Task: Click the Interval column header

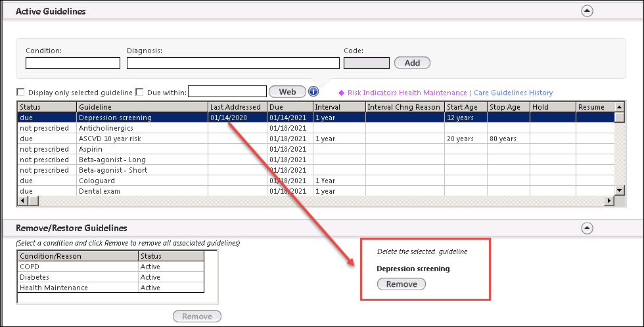Action: click(339, 107)
